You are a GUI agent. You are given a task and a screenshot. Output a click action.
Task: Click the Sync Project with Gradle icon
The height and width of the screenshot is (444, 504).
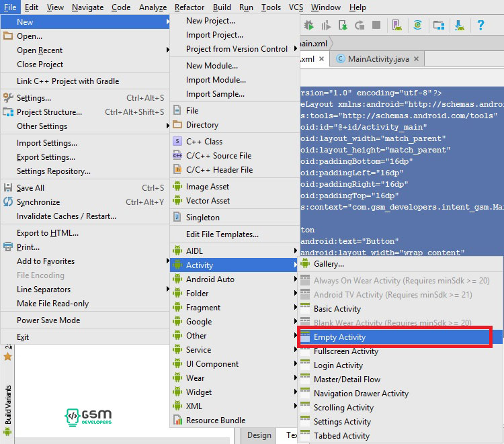[x=417, y=25]
